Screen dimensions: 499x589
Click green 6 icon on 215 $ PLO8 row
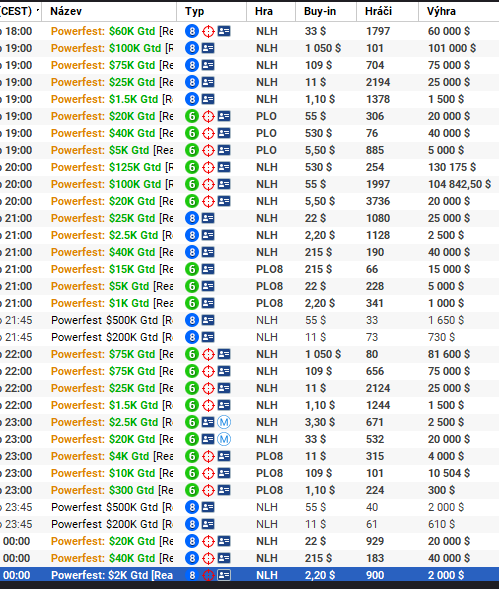pyautogui.click(x=192, y=269)
